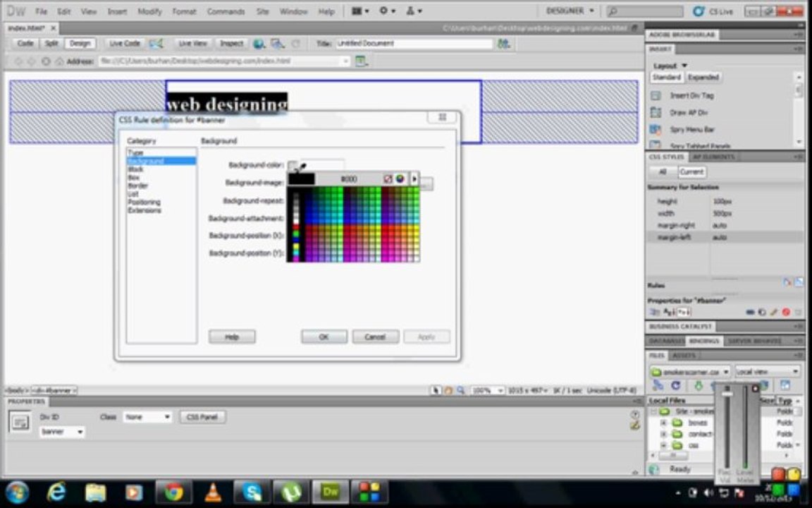Screen dimensions: 812x508
Task: Select Box category in CSS dialog
Action: [x=134, y=177]
